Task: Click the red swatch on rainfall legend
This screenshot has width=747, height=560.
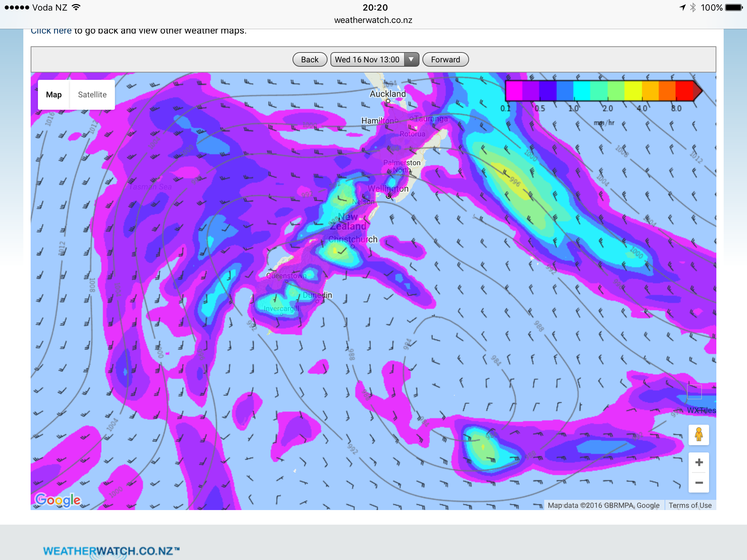Action: (684, 91)
